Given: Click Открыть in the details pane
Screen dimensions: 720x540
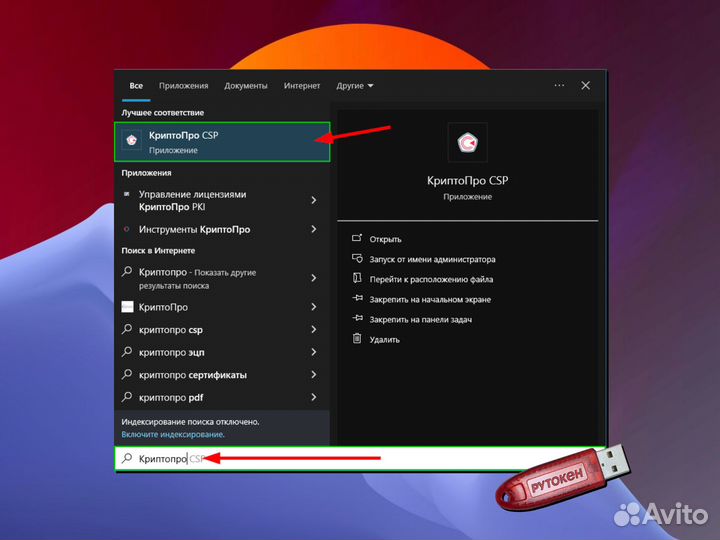Looking at the screenshot, I should 385,239.
